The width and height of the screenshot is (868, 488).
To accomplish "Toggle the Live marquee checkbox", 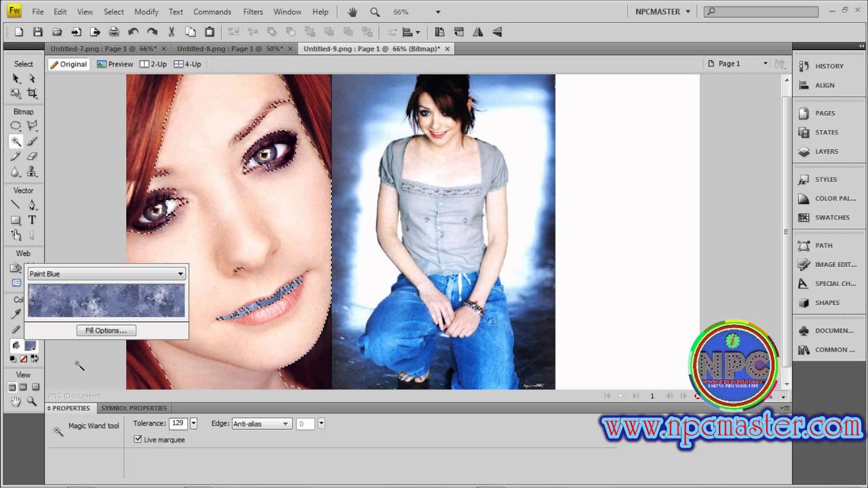I will click(x=138, y=440).
